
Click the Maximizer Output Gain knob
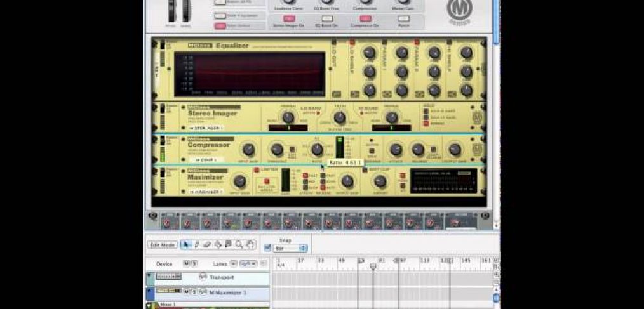click(x=347, y=181)
